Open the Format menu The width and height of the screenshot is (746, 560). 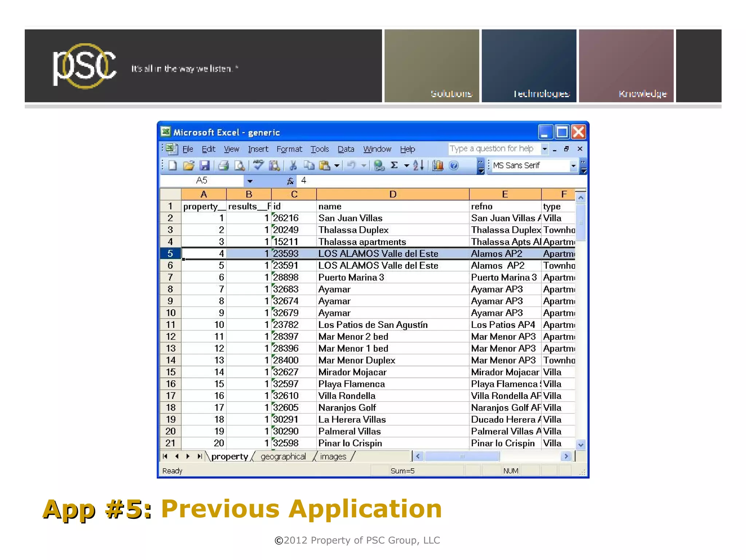click(289, 149)
